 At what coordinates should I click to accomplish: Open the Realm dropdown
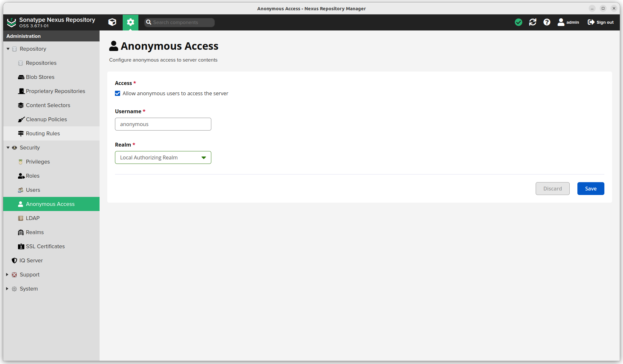163,157
